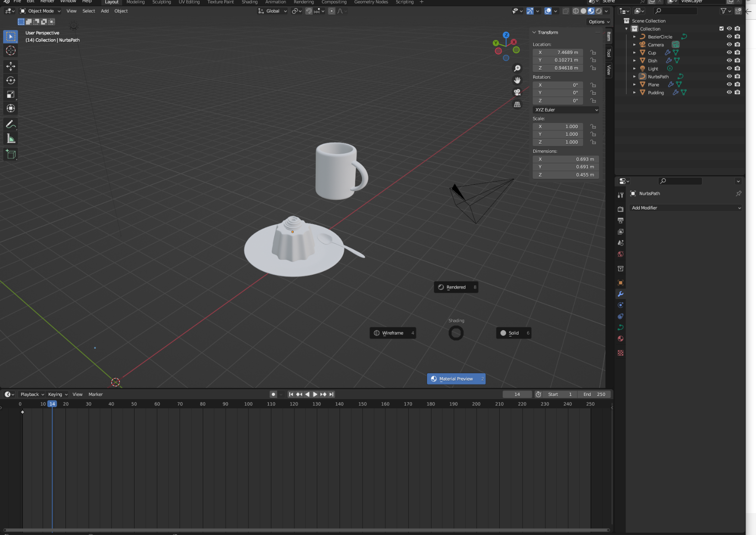Image resolution: width=756 pixels, height=535 pixels.
Task: Select the Move tool
Action: (11, 66)
